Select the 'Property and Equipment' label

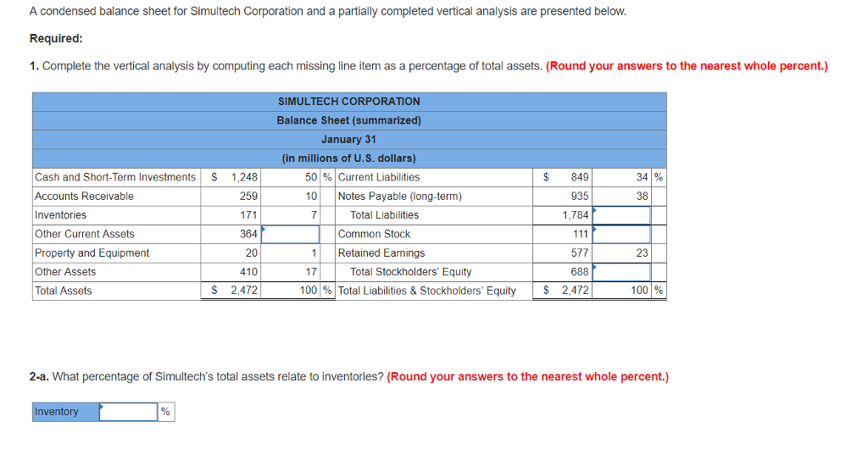tap(92, 253)
